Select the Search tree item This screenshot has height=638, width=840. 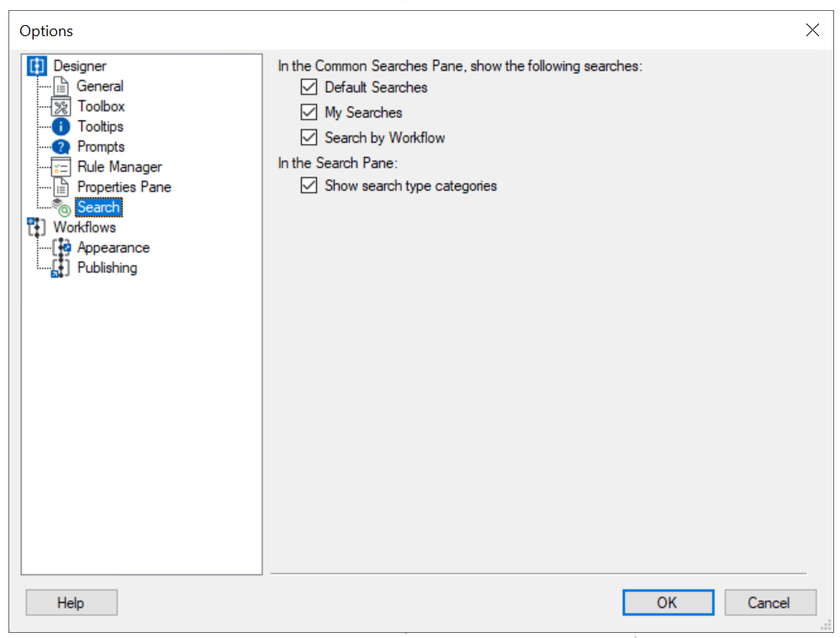(x=98, y=207)
